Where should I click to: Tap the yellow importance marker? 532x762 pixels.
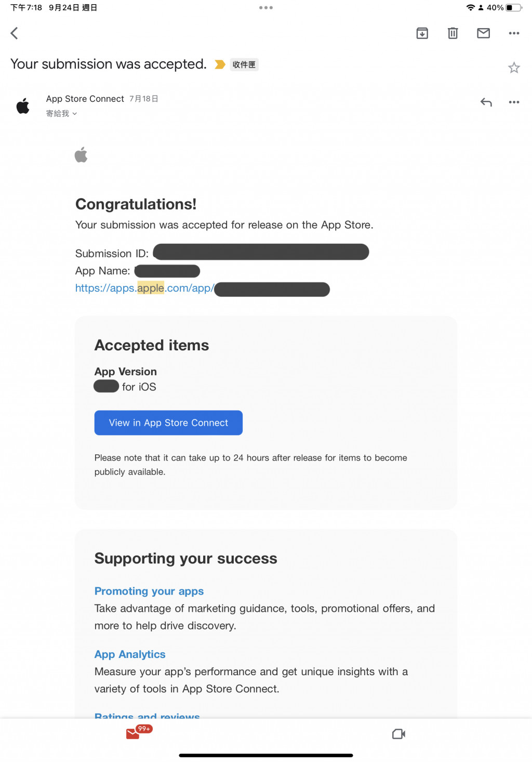220,64
